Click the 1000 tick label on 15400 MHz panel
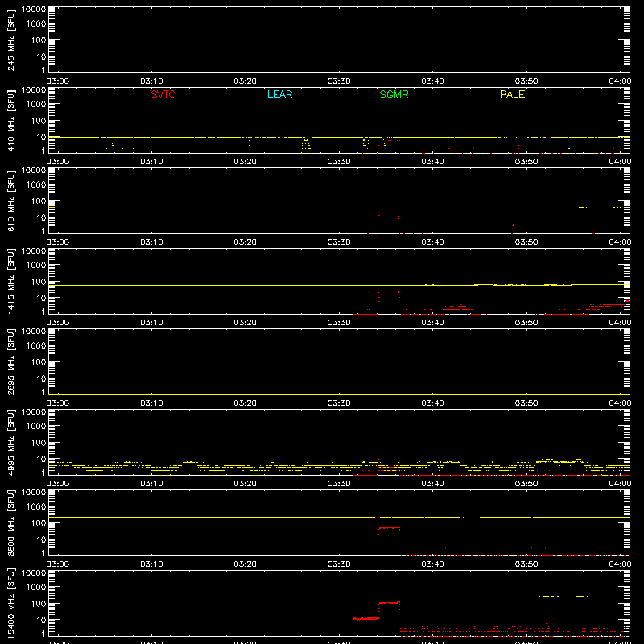The height and width of the screenshot is (644, 644). tap(36, 587)
